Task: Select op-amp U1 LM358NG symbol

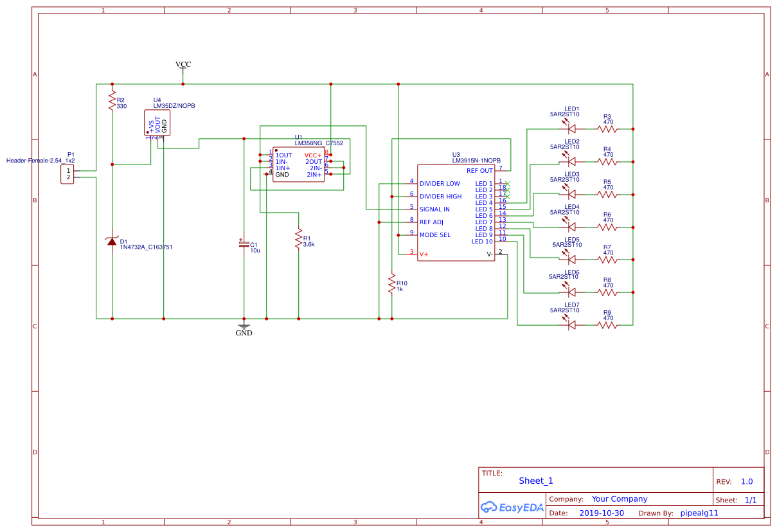Action: click(299, 164)
